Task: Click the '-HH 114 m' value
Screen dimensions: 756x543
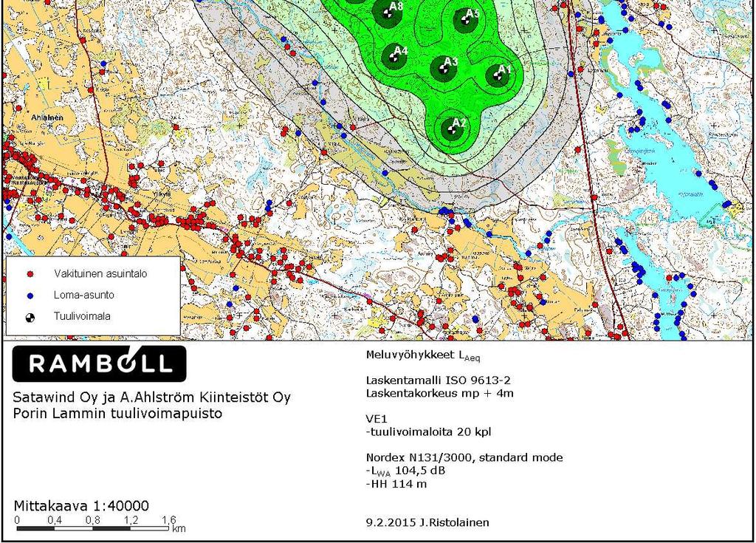Action: pyautogui.click(x=396, y=484)
